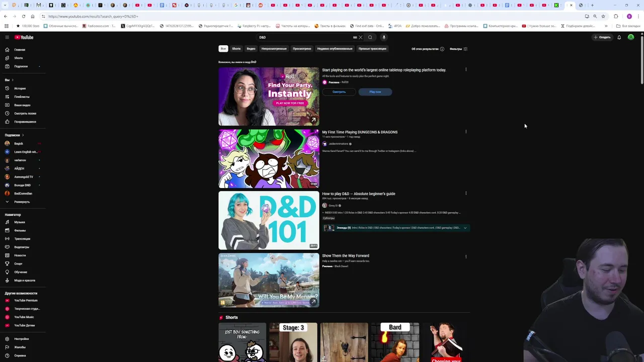
Task: Open Новости news section
Action: 20,255
